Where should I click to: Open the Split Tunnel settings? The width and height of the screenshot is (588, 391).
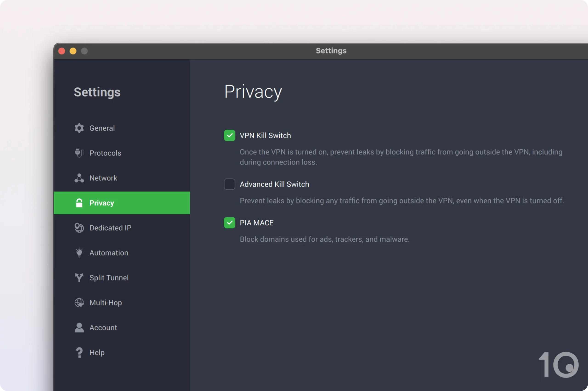122,278
